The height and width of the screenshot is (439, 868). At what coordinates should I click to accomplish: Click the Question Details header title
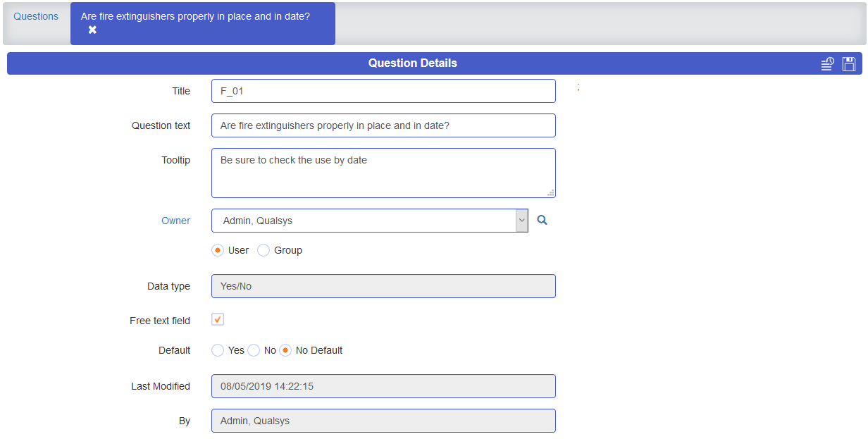[x=413, y=63]
